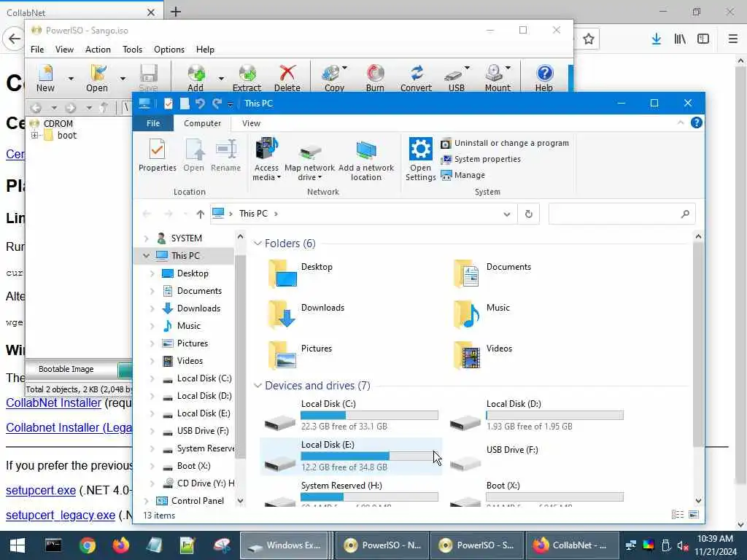Image resolution: width=747 pixels, height=560 pixels.
Task: Open the address bar history dropdown
Action: click(507, 214)
